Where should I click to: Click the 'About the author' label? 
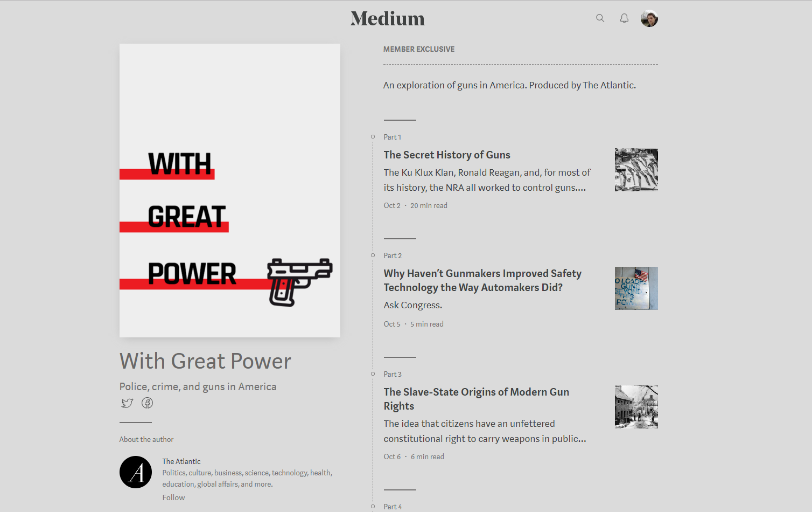click(x=146, y=439)
